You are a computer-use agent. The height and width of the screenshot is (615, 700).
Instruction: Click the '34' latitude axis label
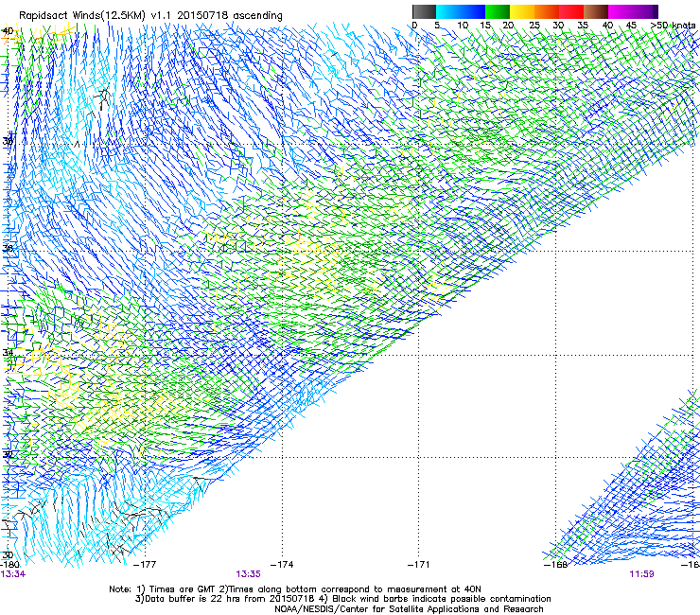(x=8, y=353)
